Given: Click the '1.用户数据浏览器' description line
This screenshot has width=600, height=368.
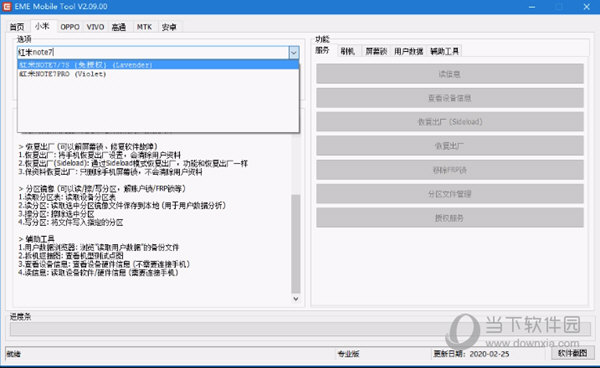Looking at the screenshot, I should pos(98,248).
